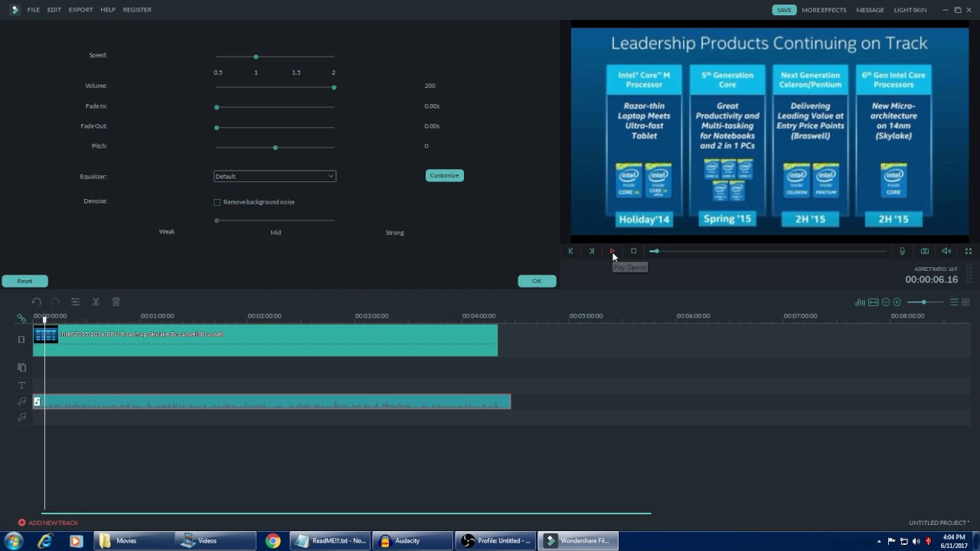Enable Remove background noise checkbox
The width and height of the screenshot is (980, 551).
[217, 202]
